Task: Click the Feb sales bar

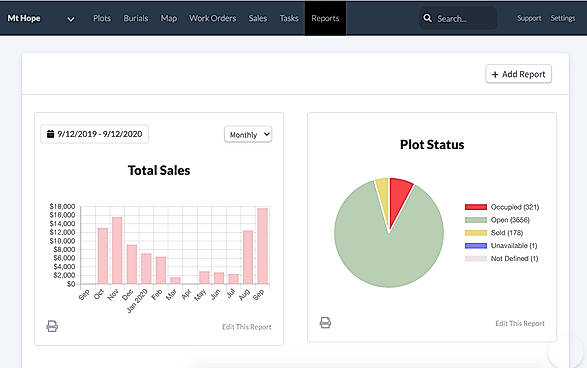Action: tap(161, 270)
